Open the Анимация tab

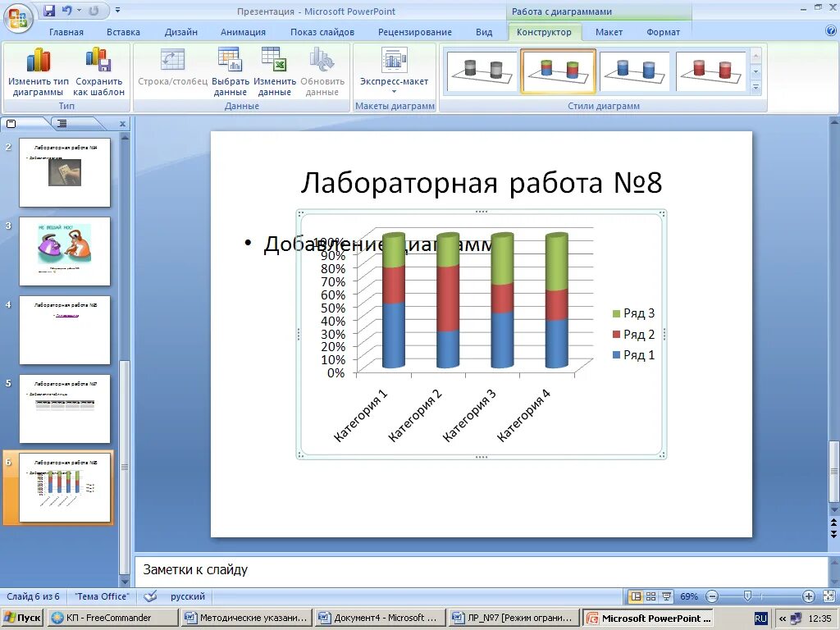tap(243, 32)
